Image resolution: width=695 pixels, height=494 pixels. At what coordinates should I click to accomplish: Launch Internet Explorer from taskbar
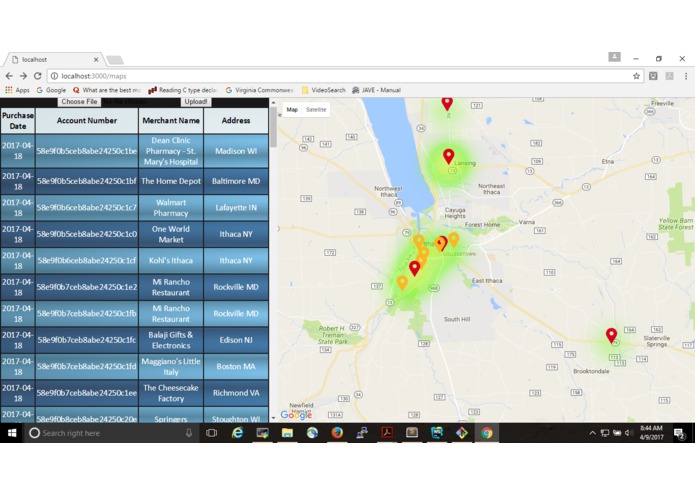click(237, 433)
